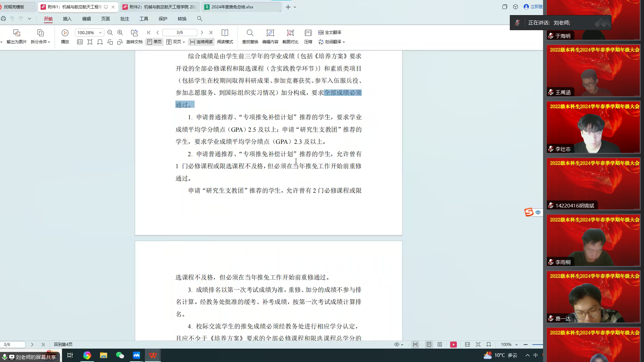
Task: Open the Insert (插入) ribbon tab
Action: 67,19
